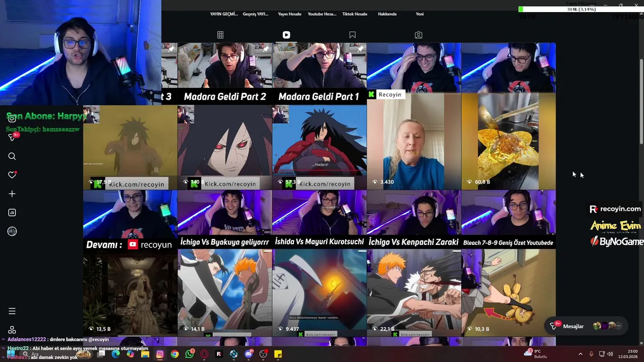
Task: Click the Madara reel with 57,9 B views
Action: pos(130,147)
